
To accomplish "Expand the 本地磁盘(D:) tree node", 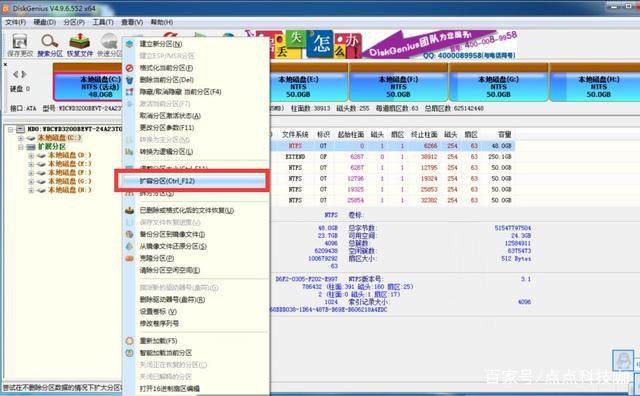I will pyautogui.click(x=31, y=156).
